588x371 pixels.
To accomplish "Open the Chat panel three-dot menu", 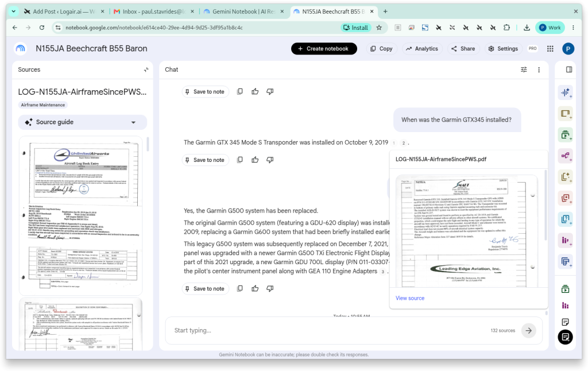I will [539, 69].
